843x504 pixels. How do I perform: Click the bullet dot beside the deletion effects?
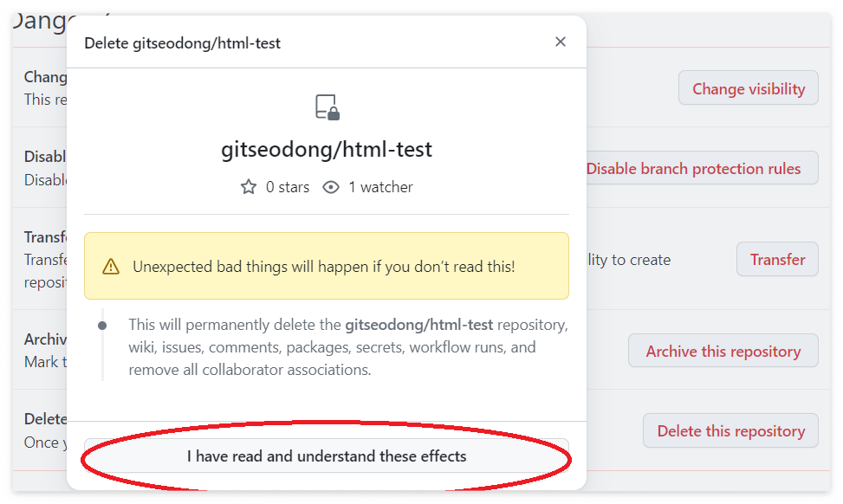[103, 325]
